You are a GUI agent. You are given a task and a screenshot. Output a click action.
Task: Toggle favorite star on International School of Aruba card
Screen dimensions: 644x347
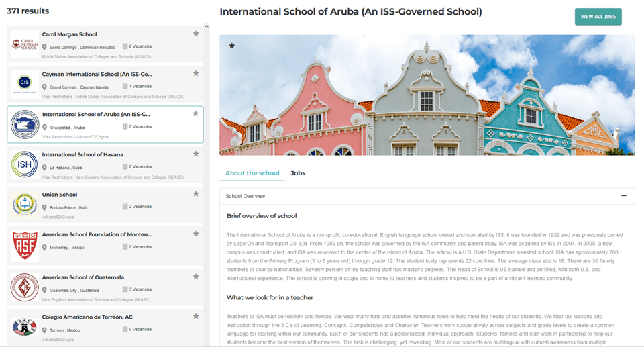[x=195, y=114]
